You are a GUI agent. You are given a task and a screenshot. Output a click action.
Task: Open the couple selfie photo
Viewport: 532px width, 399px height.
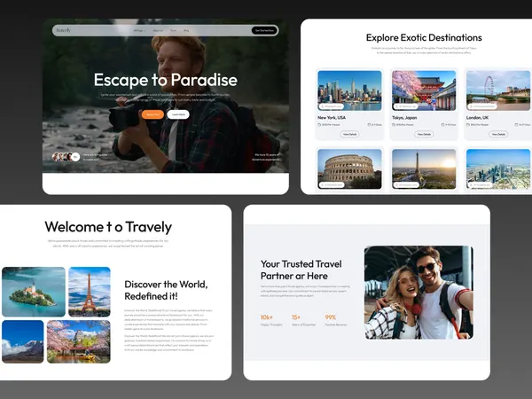click(x=419, y=293)
